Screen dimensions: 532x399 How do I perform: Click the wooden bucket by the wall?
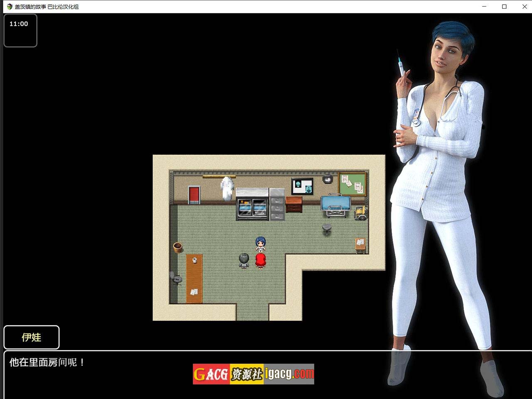tap(178, 247)
